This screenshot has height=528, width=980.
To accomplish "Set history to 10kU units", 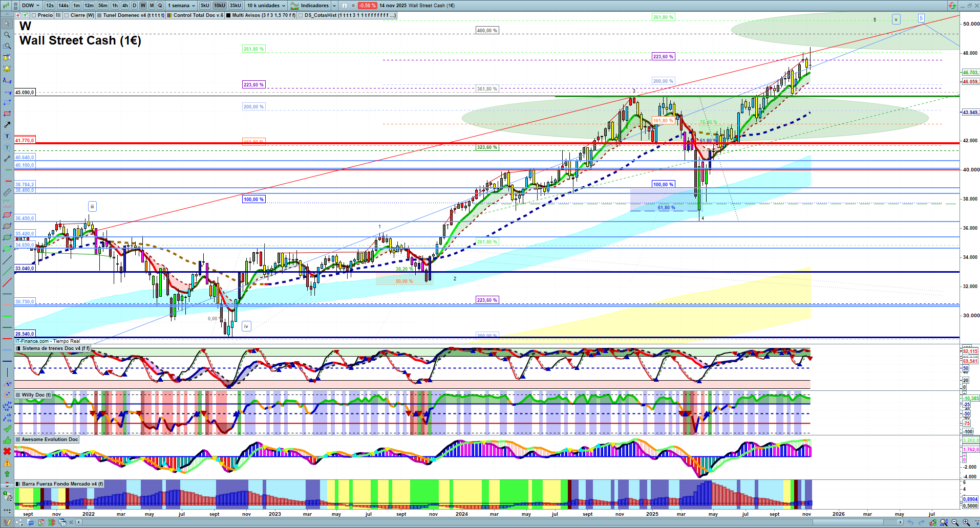I will pos(220,6).
